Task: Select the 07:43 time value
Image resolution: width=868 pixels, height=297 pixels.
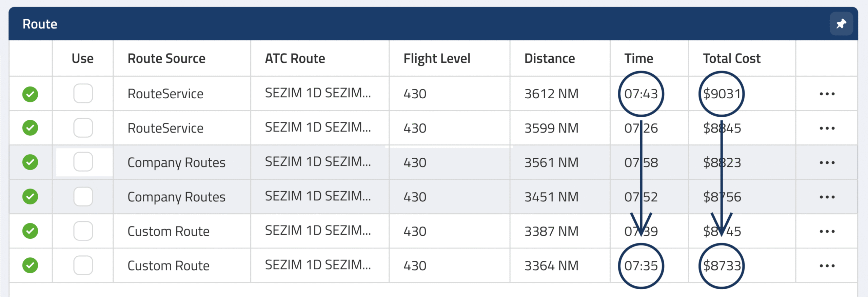Action: [x=641, y=94]
